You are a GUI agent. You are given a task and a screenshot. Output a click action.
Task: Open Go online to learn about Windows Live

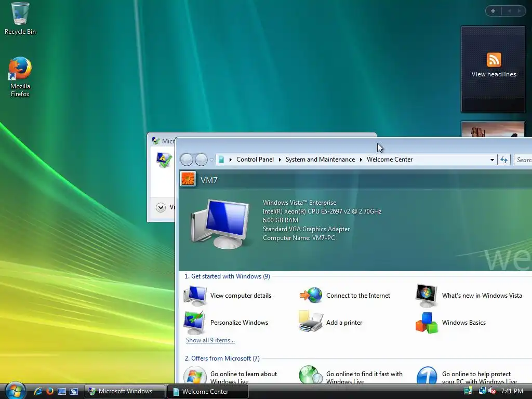[x=231, y=375]
